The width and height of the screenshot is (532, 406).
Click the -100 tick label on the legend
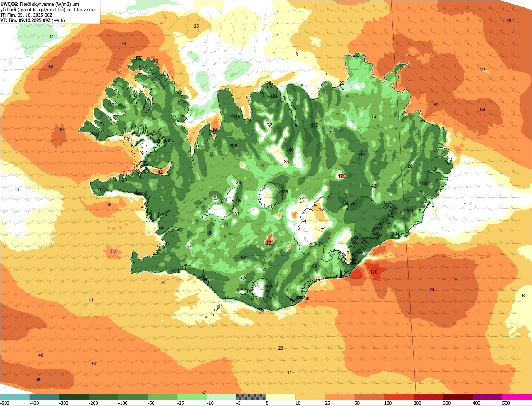[x=123, y=403]
